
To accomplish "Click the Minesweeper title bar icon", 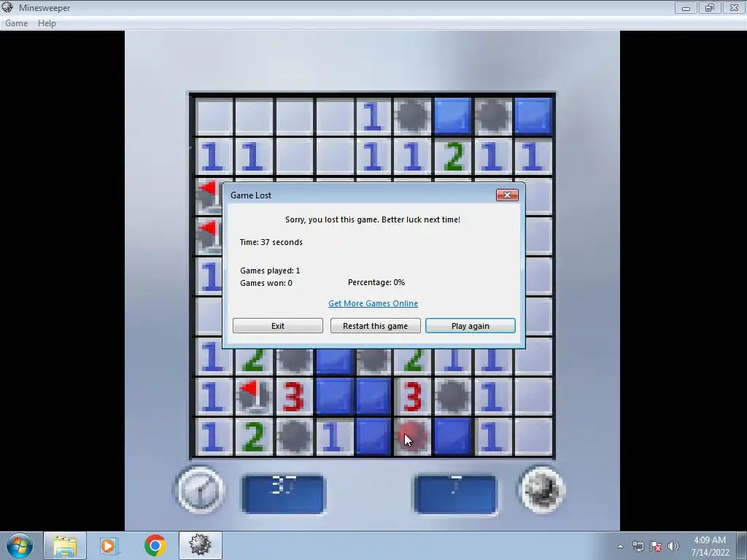I will (x=7, y=7).
